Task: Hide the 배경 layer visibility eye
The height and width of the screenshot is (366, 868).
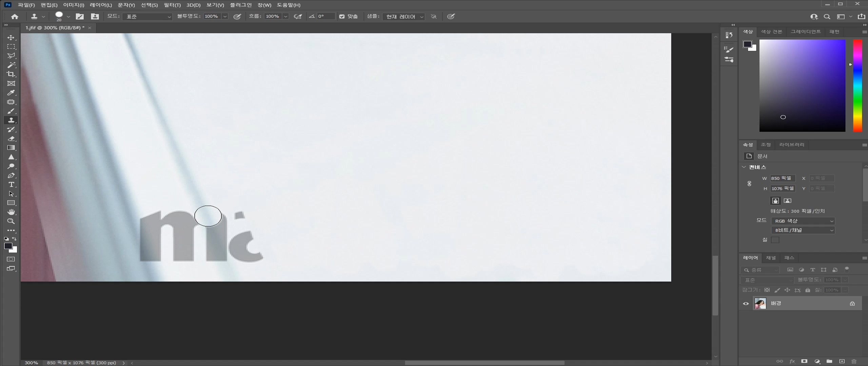Action: tap(746, 304)
